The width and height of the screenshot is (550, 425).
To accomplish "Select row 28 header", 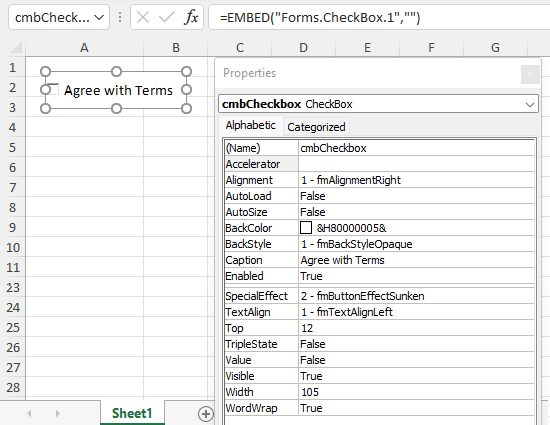I will point(13,387).
